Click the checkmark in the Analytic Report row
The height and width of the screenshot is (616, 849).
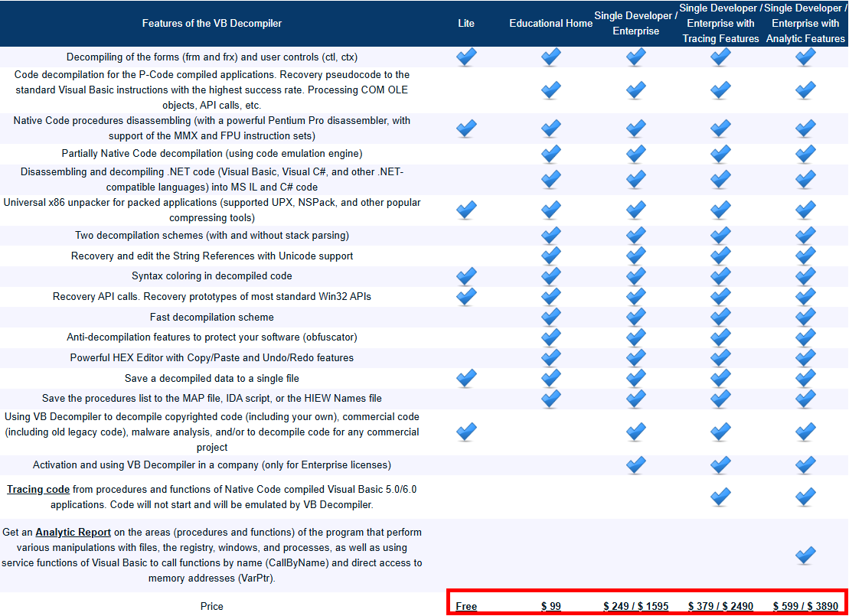(x=805, y=556)
